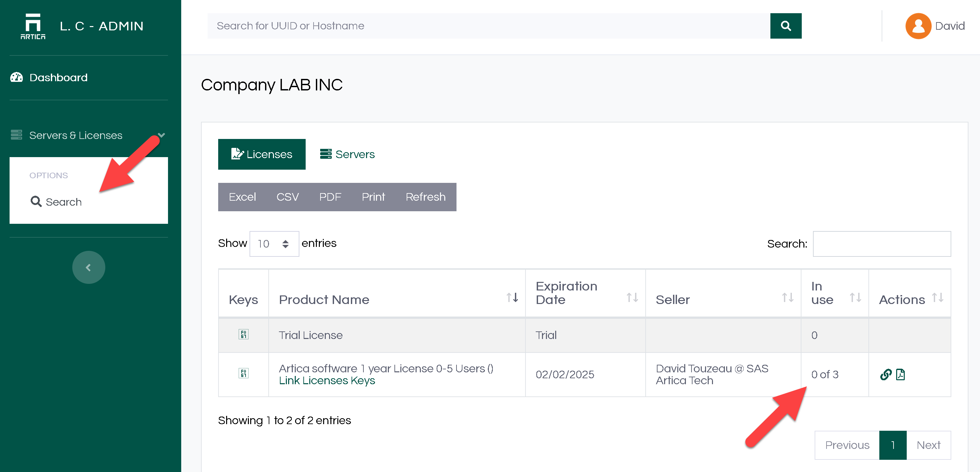The height and width of the screenshot is (472, 980).
Task: Click the key icon in Trial License row
Action: [x=244, y=334]
